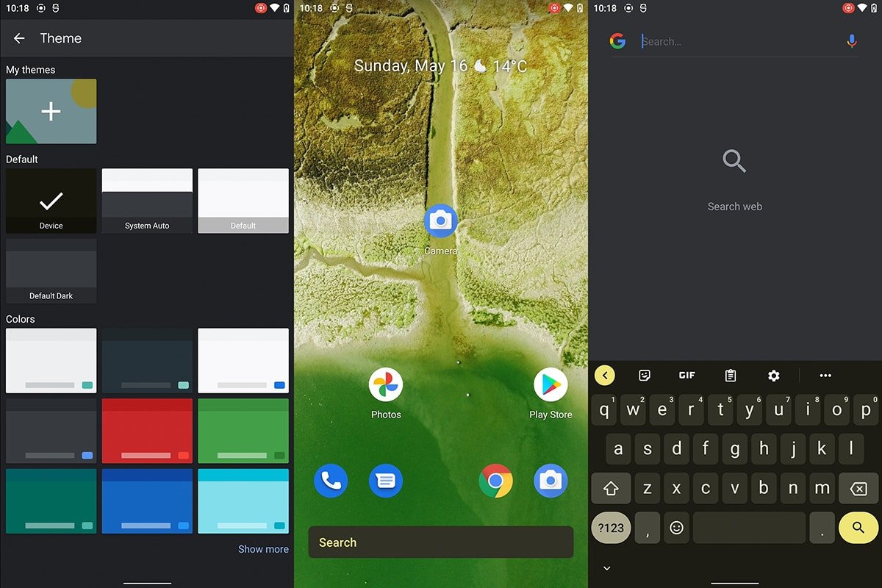Open the Gboard clipboard
The width and height of the screenshot is (882, 588).
730,375
